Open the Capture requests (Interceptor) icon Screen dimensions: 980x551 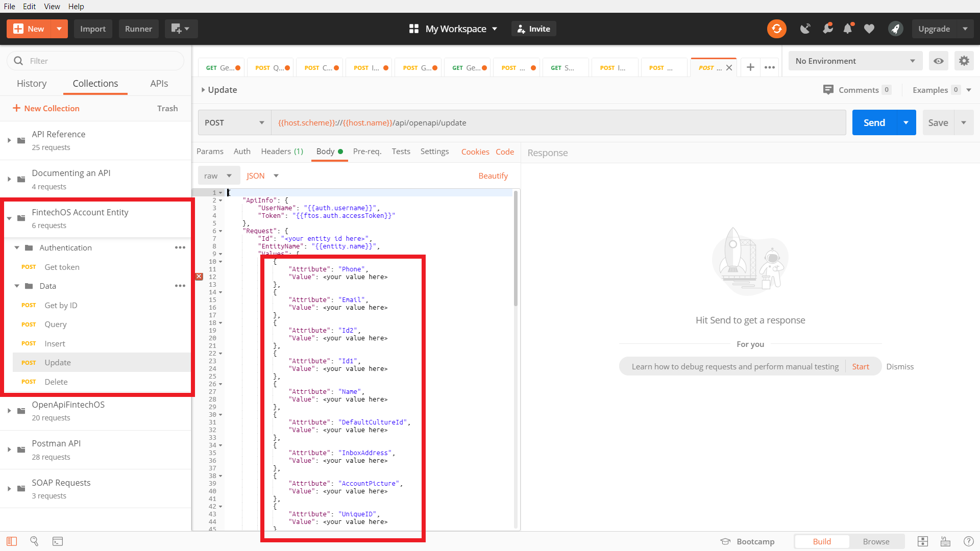pyautogui.click(x=805, y=29)
